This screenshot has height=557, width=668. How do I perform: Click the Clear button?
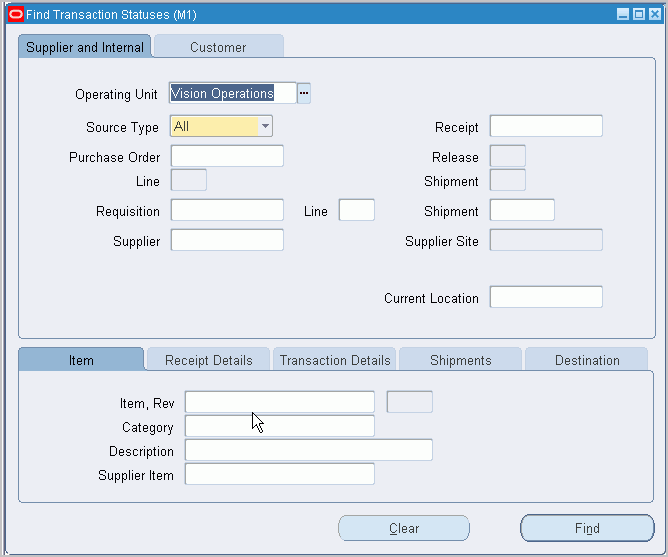click(x=404, y=528)
